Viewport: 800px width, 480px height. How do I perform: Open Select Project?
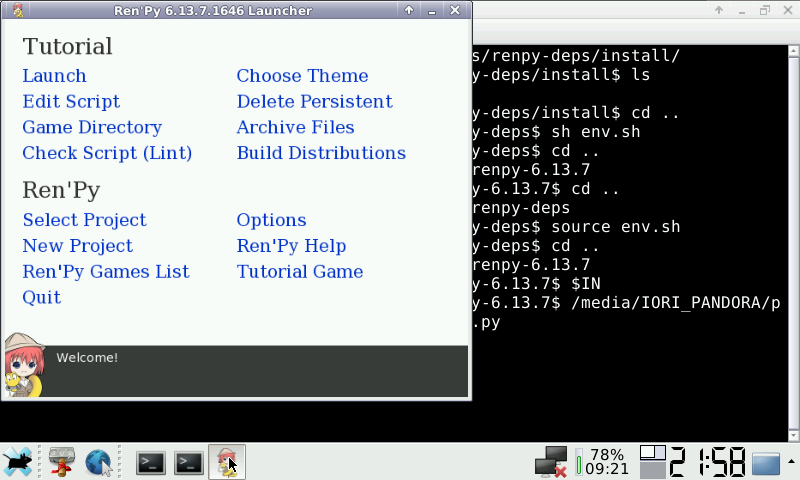[x=84, y=220]
